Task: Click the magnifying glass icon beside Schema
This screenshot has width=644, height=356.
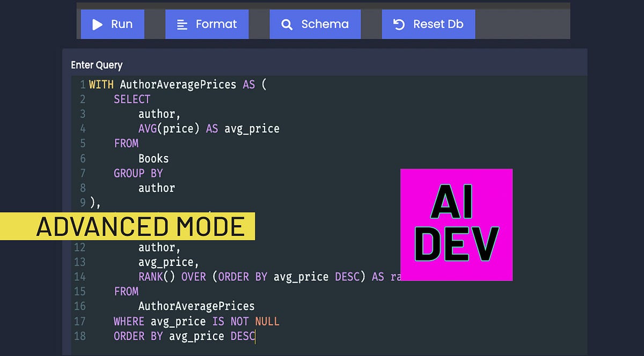Action: pos(287,24)
